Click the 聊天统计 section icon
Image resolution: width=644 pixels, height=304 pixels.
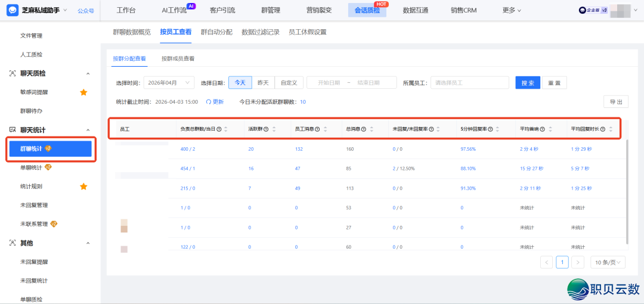coord(13,130)
